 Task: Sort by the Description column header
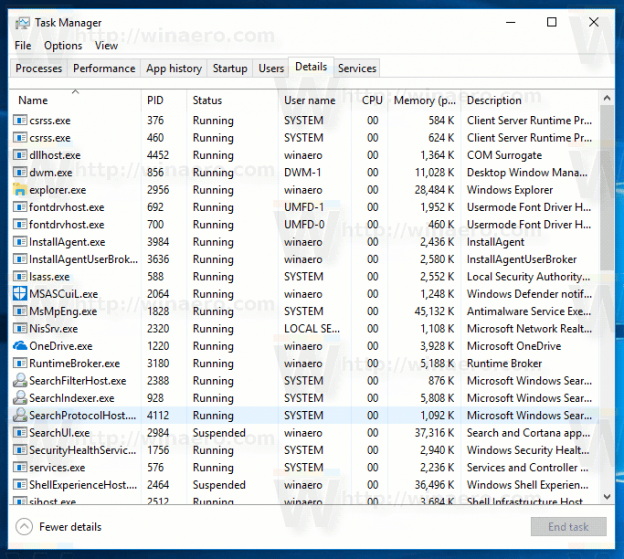click(529, 100)
